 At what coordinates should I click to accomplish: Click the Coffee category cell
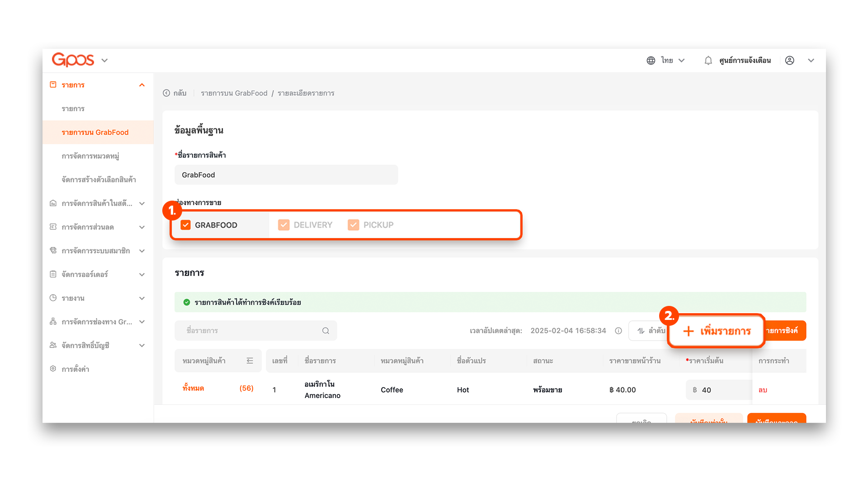(392, 390)
